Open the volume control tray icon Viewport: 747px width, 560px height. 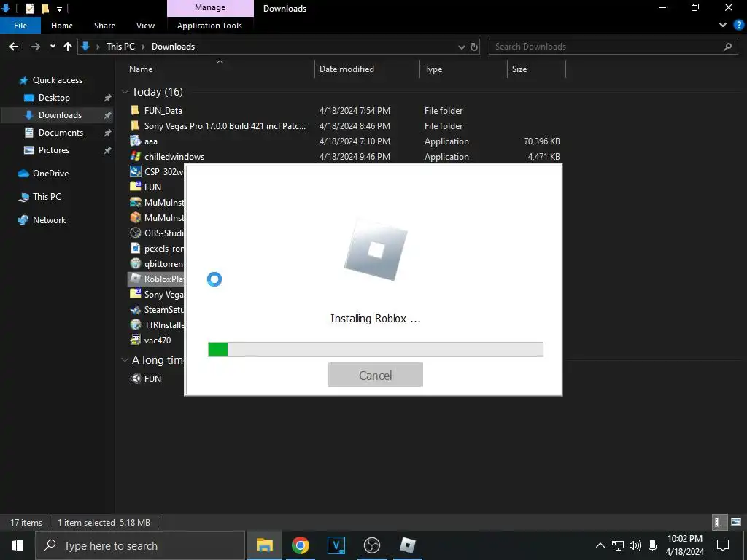click(635, 545)
